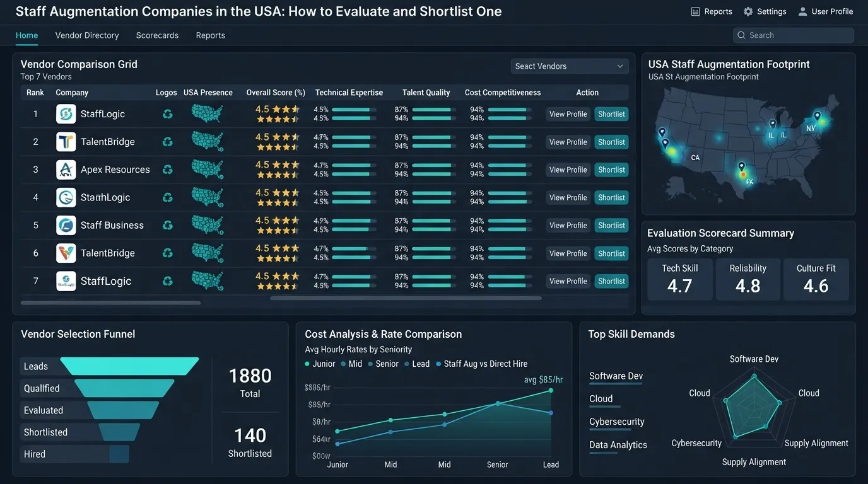Click the rank 1 StaffLogic logo

pyautogui.click(x=66, y=114)
